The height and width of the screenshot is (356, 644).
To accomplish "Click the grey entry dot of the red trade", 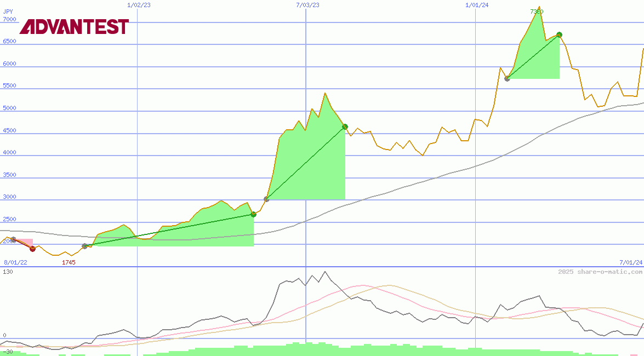I will (x=13, y=240).
